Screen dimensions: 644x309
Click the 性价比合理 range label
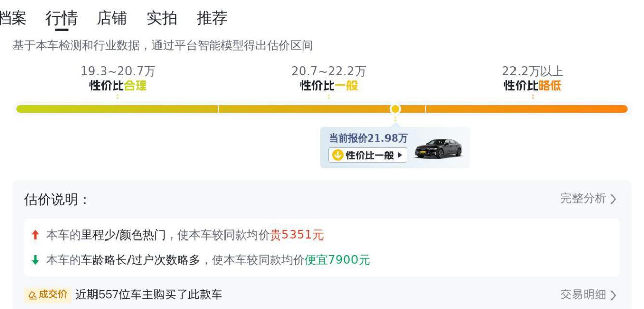(118, 85)
